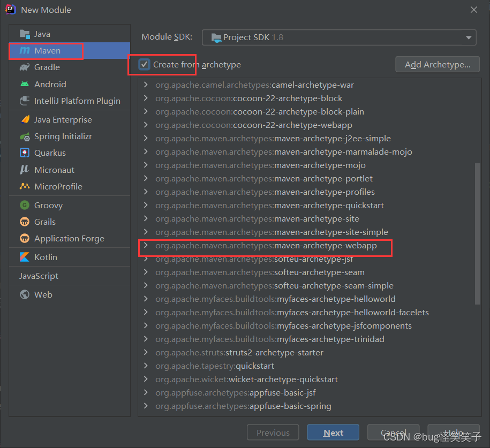The height and width of the screenshot is (448, 490).
Task: Click the Gradle elephant icon
Action: [x=25, y=67]
